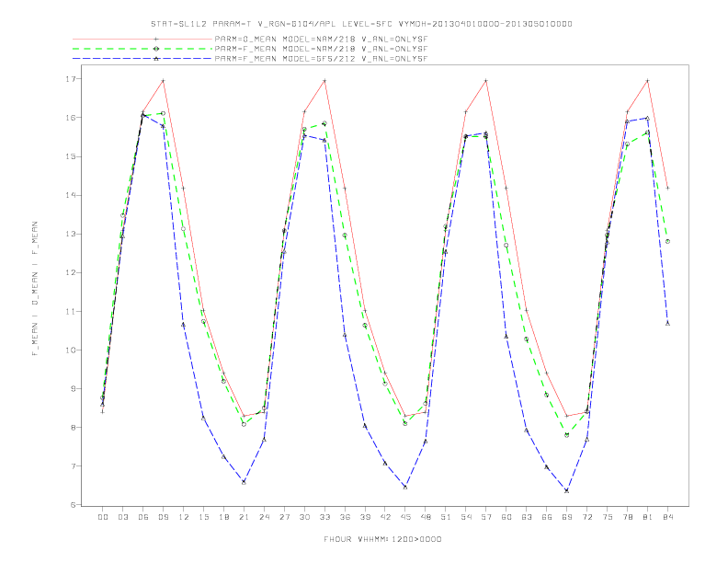Screen dimensions: 728x563
Task: Click x-axis forecast hour label 09
Action: [163, 517]
